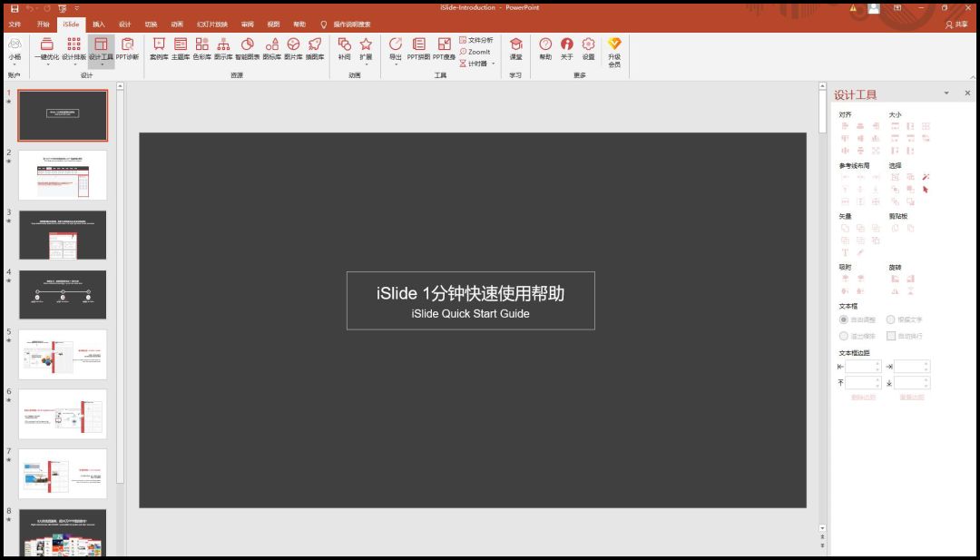Open the 图标库 icon library
The height and width of the screenshot is (560, 980).
click(x=272, y=49)
